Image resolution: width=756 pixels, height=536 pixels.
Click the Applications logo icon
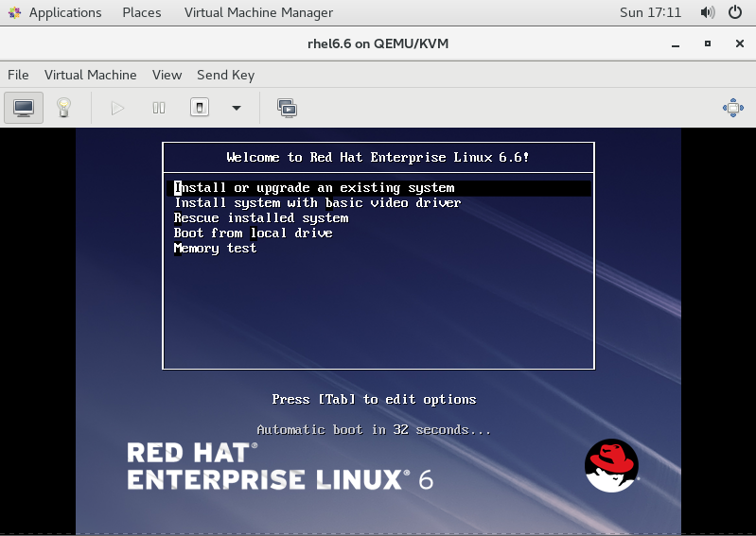click(15, 12)
